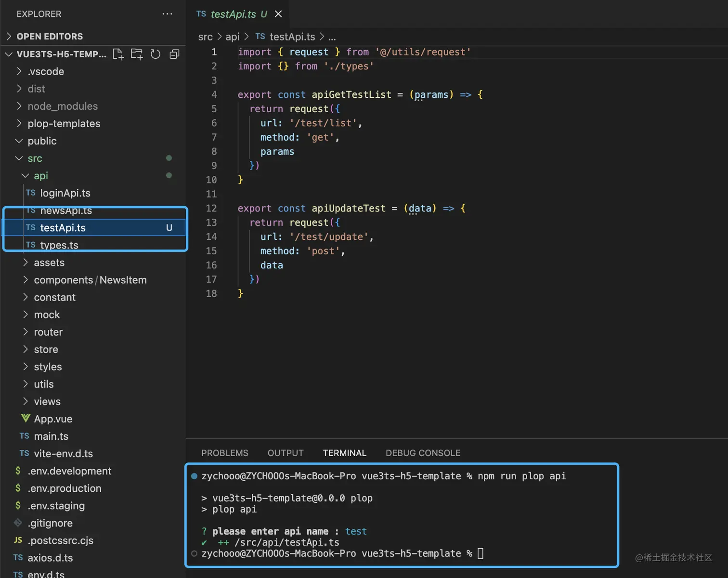Click the New Folder icon in Explorer
728x578 pixels.
[x=137, y=54]
